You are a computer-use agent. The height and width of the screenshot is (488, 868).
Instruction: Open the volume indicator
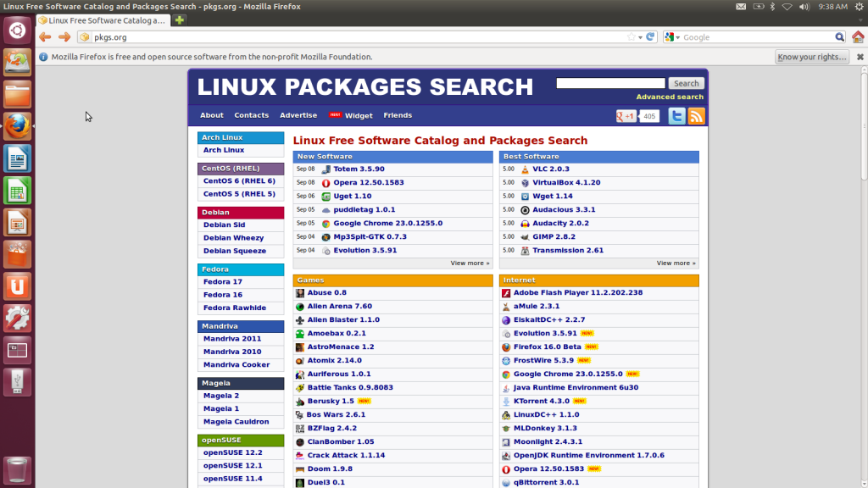click(x=804, y=7)
